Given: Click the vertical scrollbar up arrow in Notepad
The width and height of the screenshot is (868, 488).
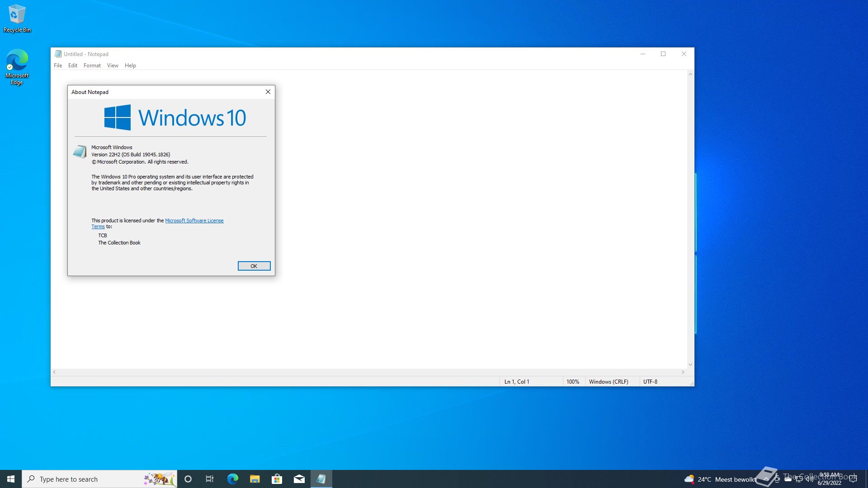Looking at the screenshot, I should pyautogui.click(x=690, y=74).
